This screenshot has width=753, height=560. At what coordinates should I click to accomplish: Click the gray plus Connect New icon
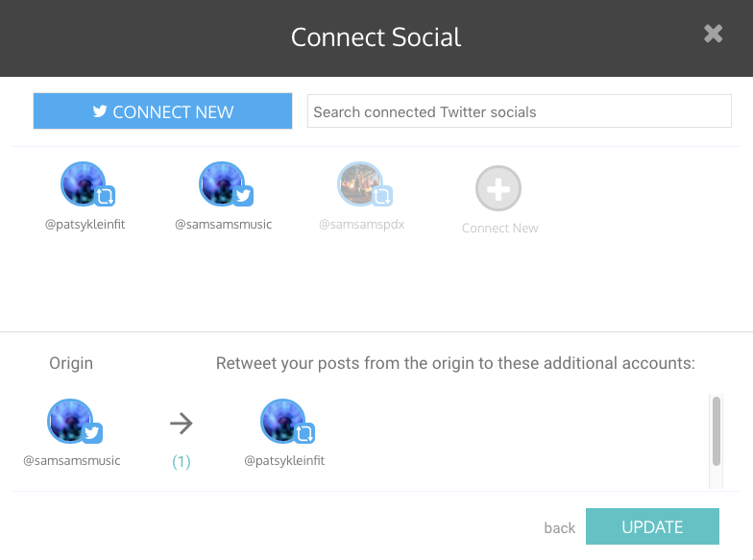click(x=498, y=188)
